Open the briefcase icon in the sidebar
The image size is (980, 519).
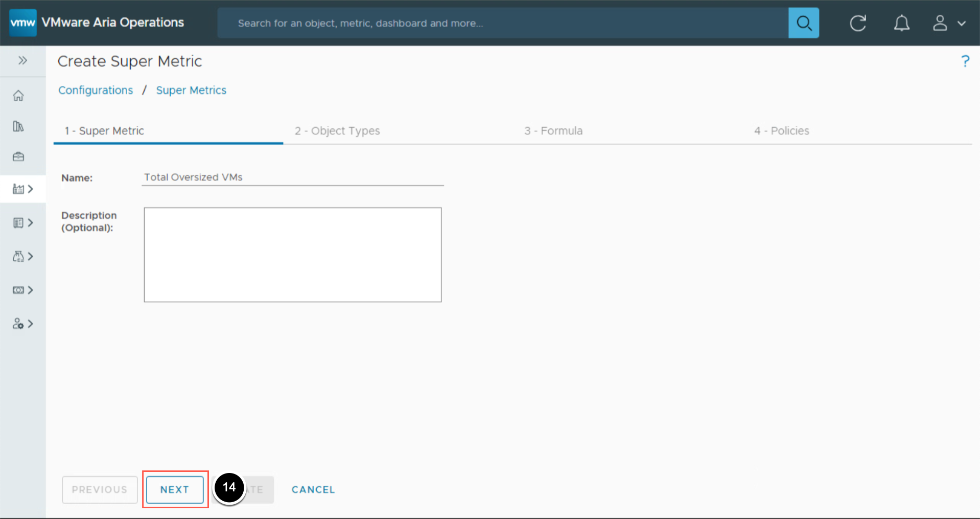(x=18, y=156)
